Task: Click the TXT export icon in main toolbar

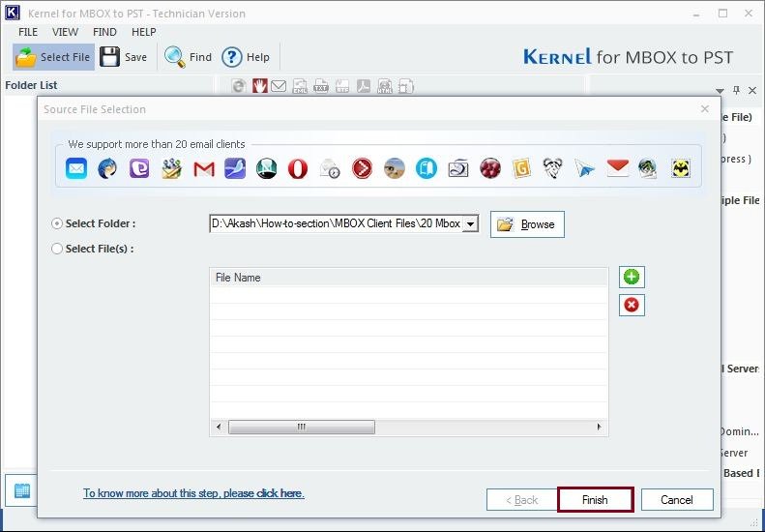Action: click(x=320, y=86)
